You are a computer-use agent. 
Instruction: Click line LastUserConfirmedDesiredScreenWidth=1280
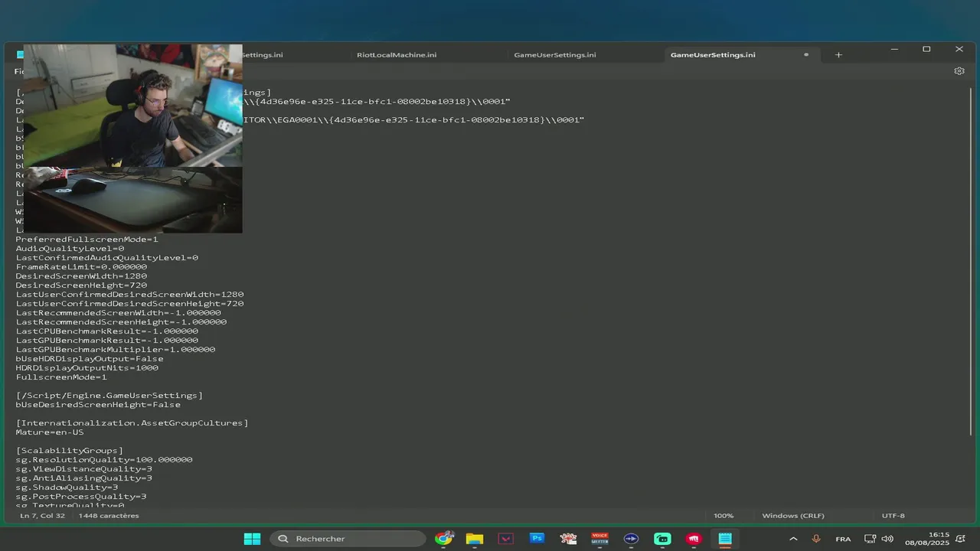[x=130, y=295]
